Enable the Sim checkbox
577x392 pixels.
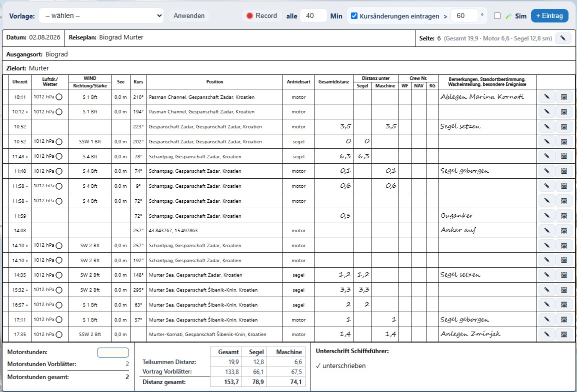click(x=497, y=16)
